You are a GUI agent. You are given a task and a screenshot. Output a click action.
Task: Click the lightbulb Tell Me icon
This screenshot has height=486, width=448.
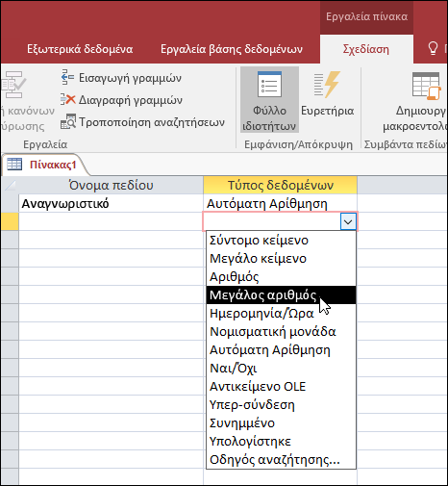433,49
